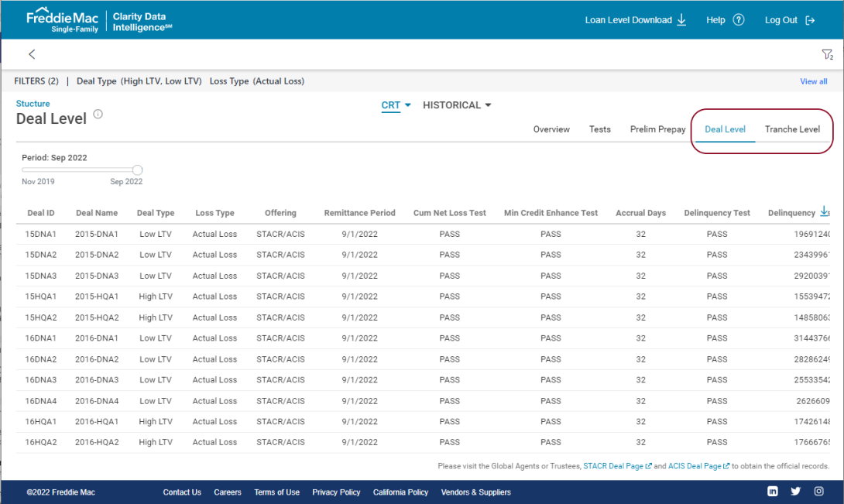Viewport: 844px width, 504px height.
Task: Click Deal ID cell 15DNA2
Action: click(x=41, y=254)
